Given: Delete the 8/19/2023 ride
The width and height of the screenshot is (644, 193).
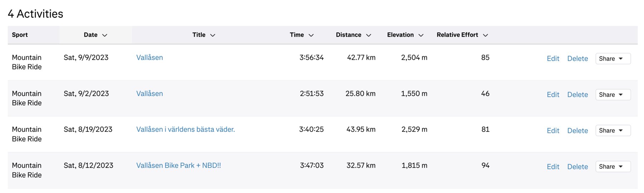Looking at the screenshot, I should click(577, 131).
